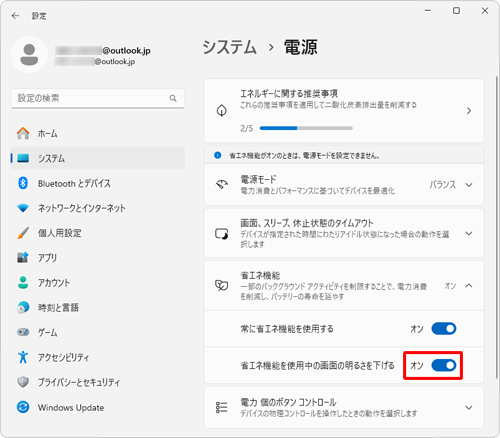The image size is (500, 438).
Task: Click the Accessibility figure icon
Action: coord(23,357)
